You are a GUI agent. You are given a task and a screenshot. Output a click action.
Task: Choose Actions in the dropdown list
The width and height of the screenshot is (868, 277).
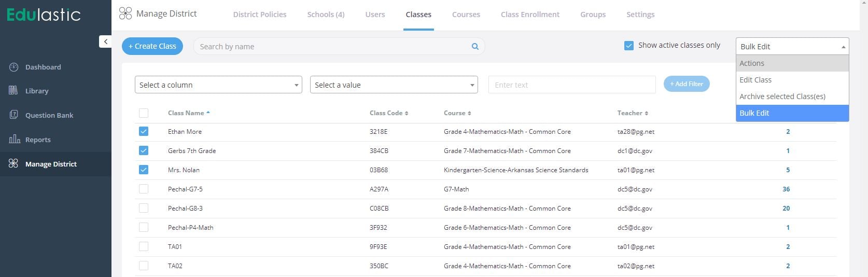tap(792, 63)
